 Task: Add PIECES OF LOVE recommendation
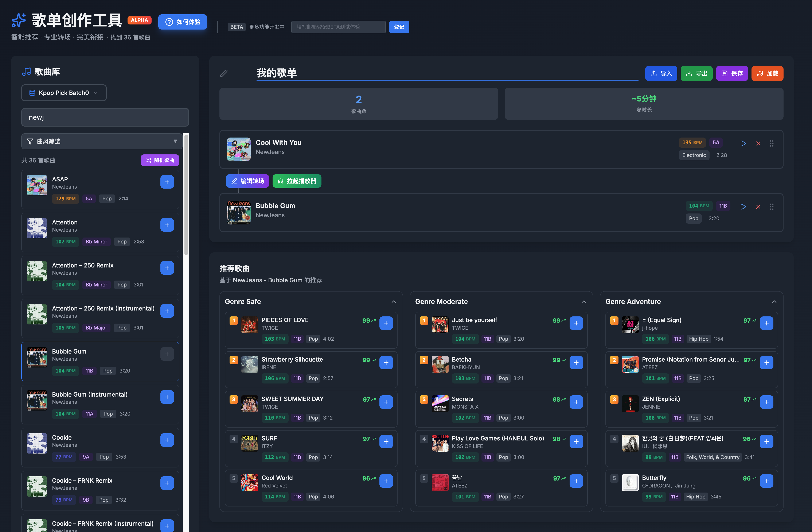pyautogui.click(x=386, y=323)
